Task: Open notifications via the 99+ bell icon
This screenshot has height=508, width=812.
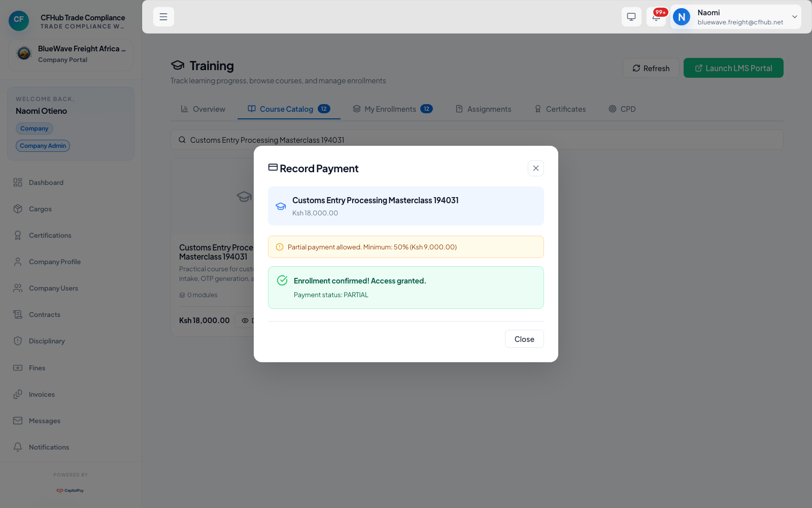Action: coord(656,16)
